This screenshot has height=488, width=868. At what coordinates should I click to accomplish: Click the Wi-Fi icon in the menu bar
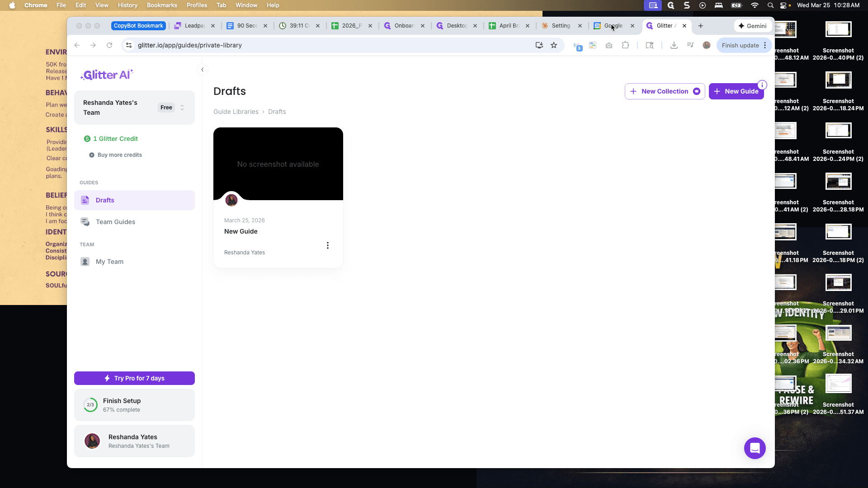[755, 5]
